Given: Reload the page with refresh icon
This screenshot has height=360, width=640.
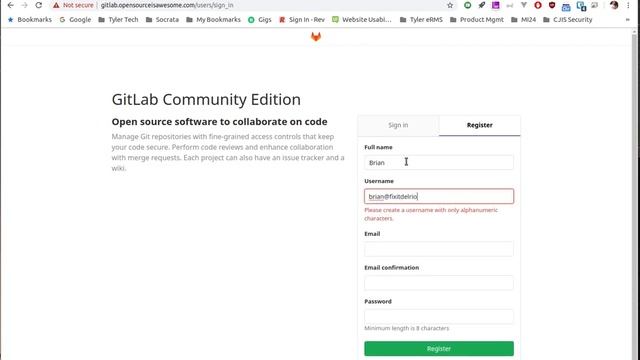Looking at the screenshot, I should click(x=38, y=5).
